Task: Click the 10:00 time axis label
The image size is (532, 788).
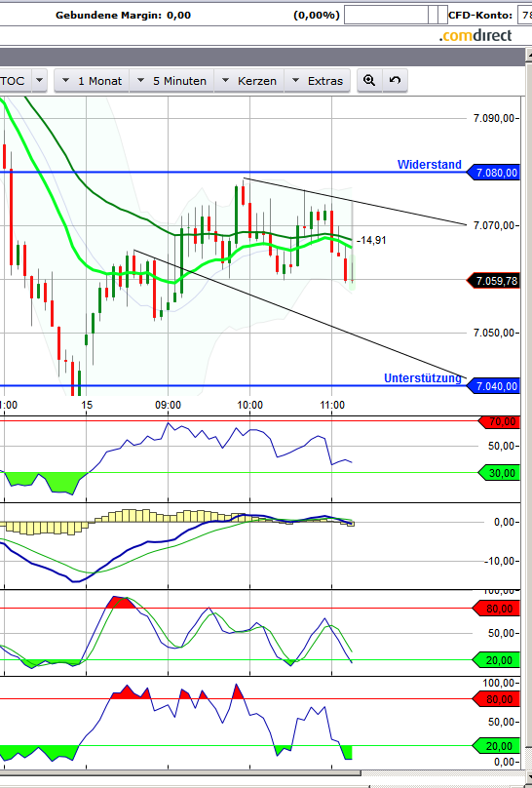Action: click(x=250, y=405)
